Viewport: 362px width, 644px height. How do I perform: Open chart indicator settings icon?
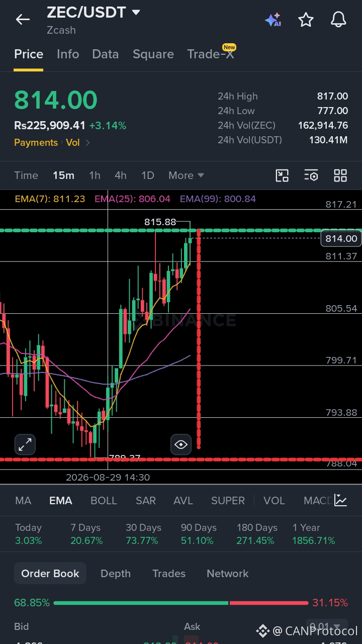click(x=311, y=175)
